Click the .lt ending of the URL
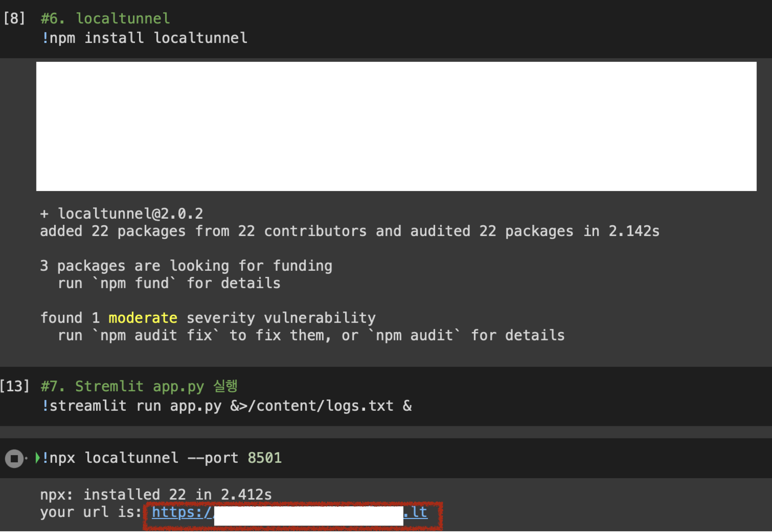The image size is (772, 532). (x=416, y=512)
